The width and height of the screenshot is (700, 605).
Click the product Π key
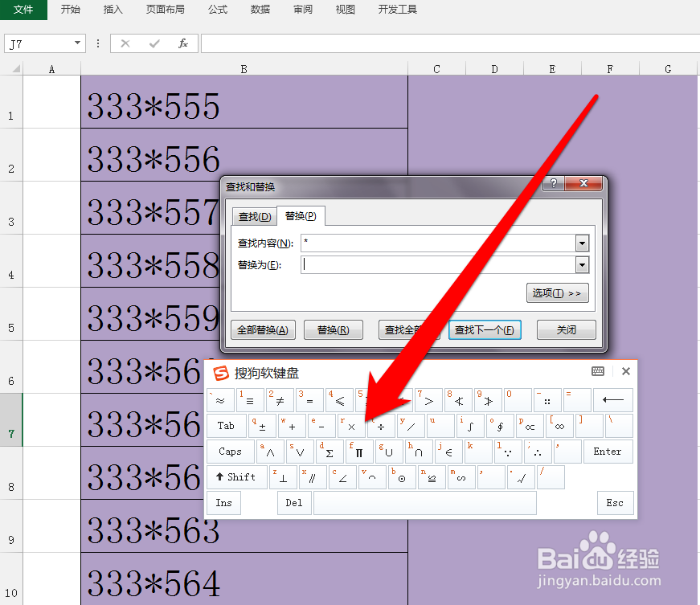pos(359,451)
